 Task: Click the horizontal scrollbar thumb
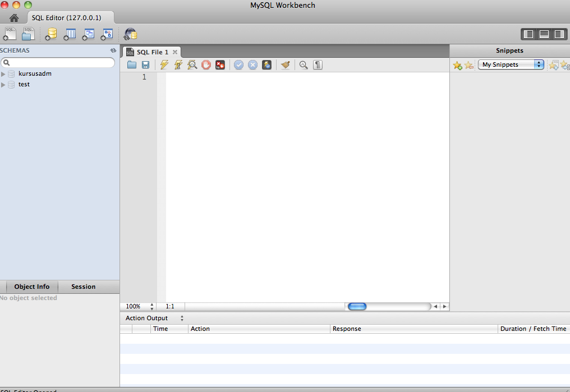pos(357,306)
